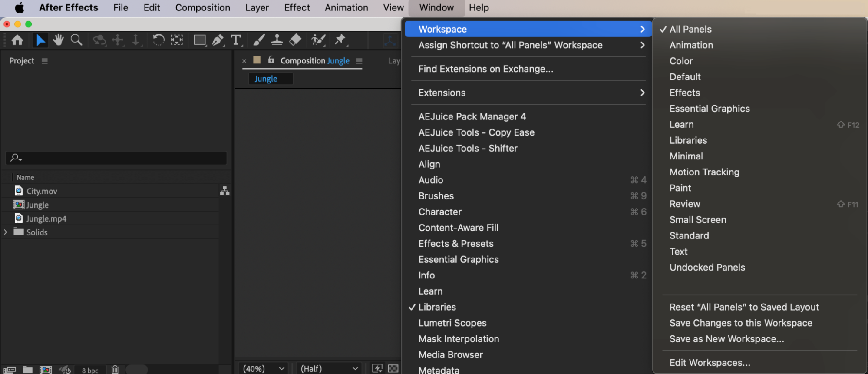Expand the Solids folder
This screenshot has width=868, height=374.
[6, 232]
